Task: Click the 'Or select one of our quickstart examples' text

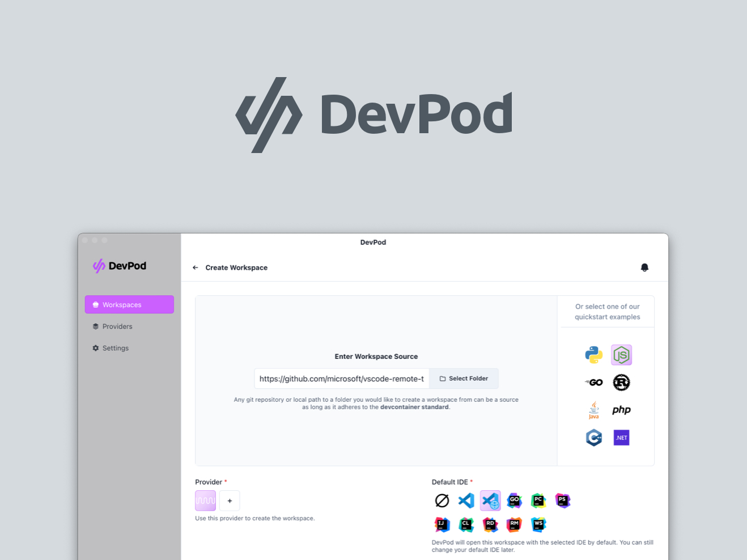Action: [x=608, y=312]
